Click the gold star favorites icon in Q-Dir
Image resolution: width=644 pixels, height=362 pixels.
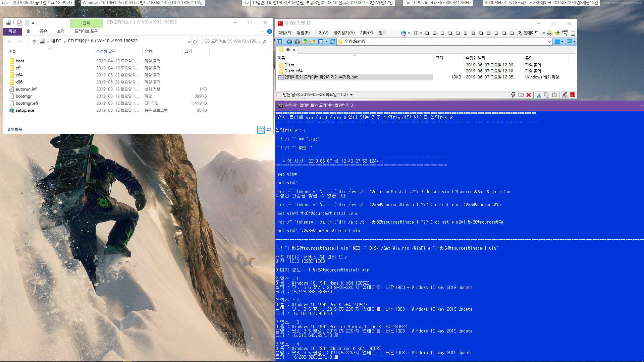click(557, 33)
